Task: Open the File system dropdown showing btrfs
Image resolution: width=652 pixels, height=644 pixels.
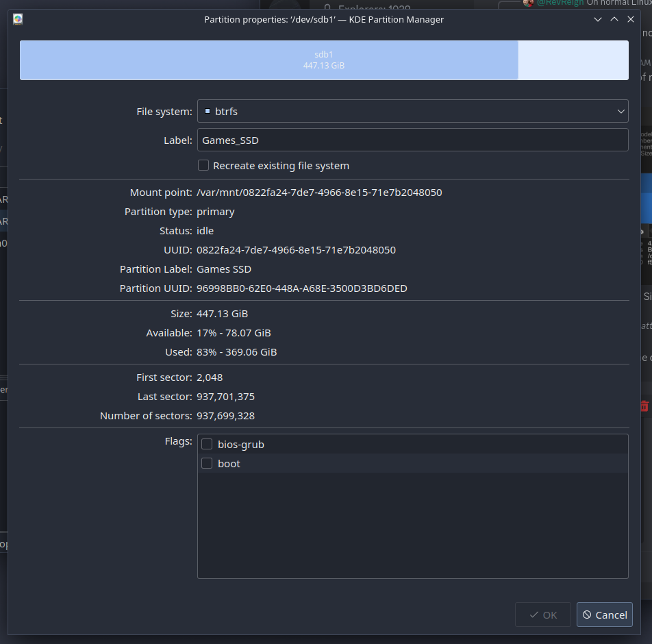Action: click(x=412, y=111)
